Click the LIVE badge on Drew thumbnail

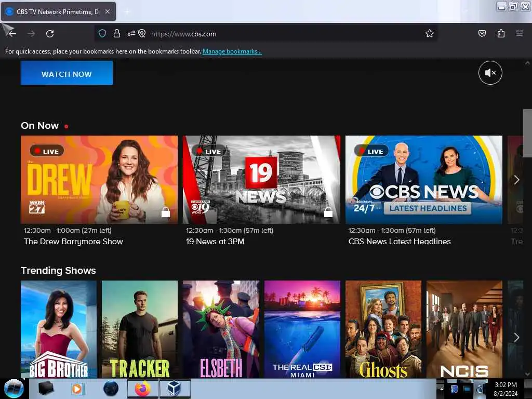[x=46, y=151]
